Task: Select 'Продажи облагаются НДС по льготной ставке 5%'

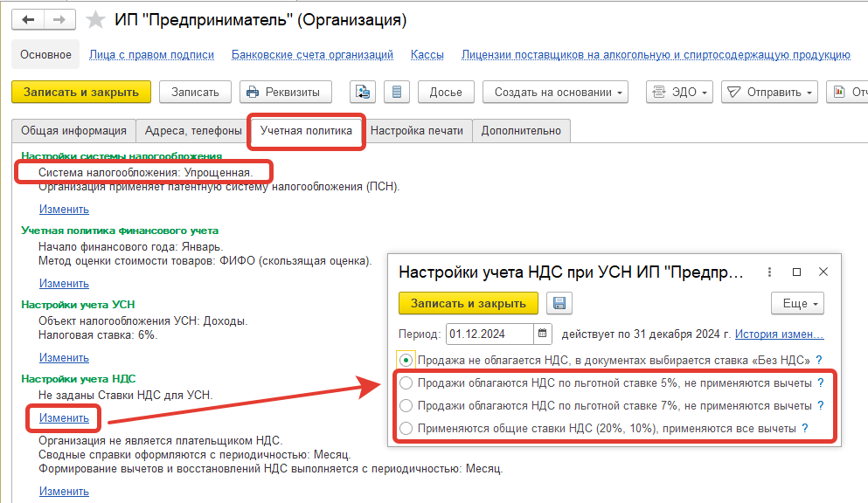Action: [405, 382]
